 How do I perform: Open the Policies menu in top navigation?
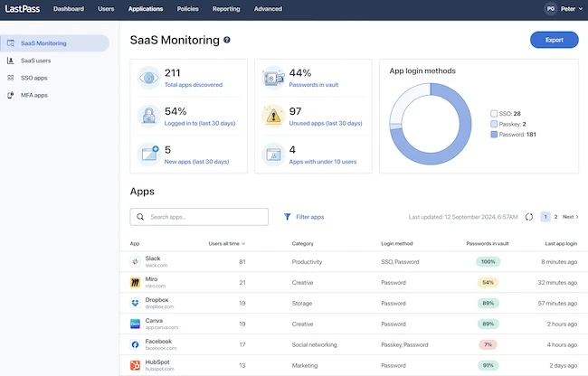click(x=187, y=9)
